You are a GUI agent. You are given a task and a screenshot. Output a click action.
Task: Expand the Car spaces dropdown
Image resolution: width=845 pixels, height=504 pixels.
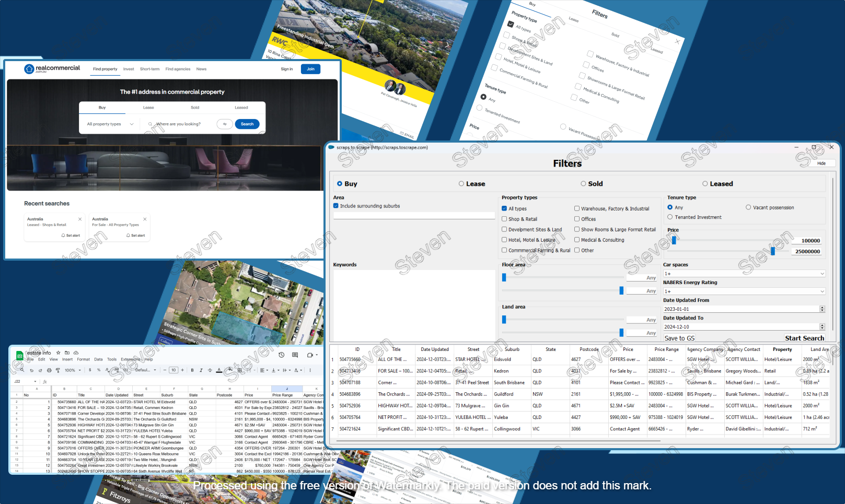(x=744, y=274)
